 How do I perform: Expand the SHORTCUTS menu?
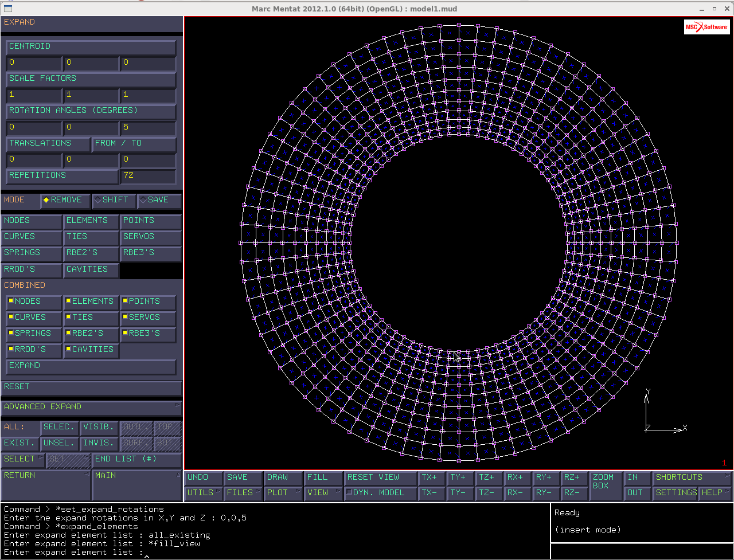point(692,477)
